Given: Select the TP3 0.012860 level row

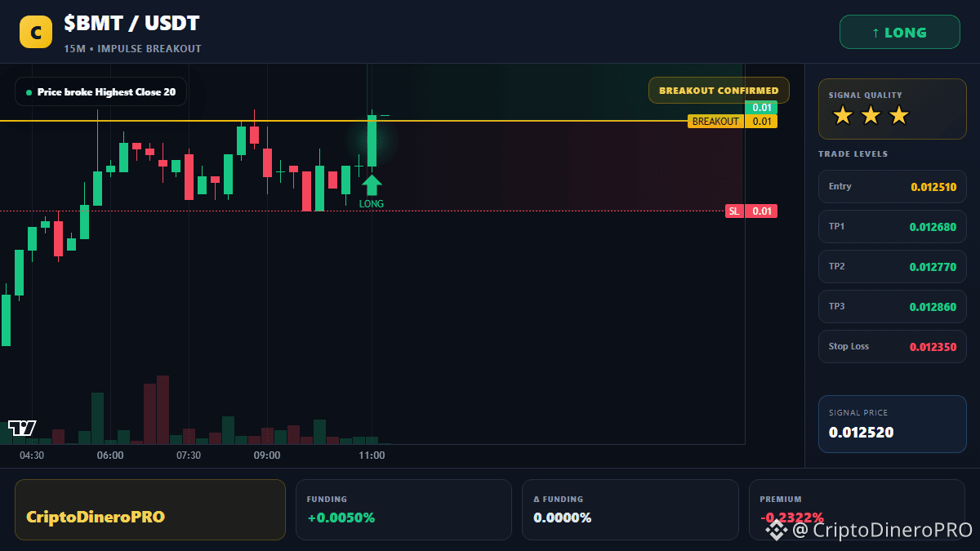Looking at the screenshot, I should point(892,307).
